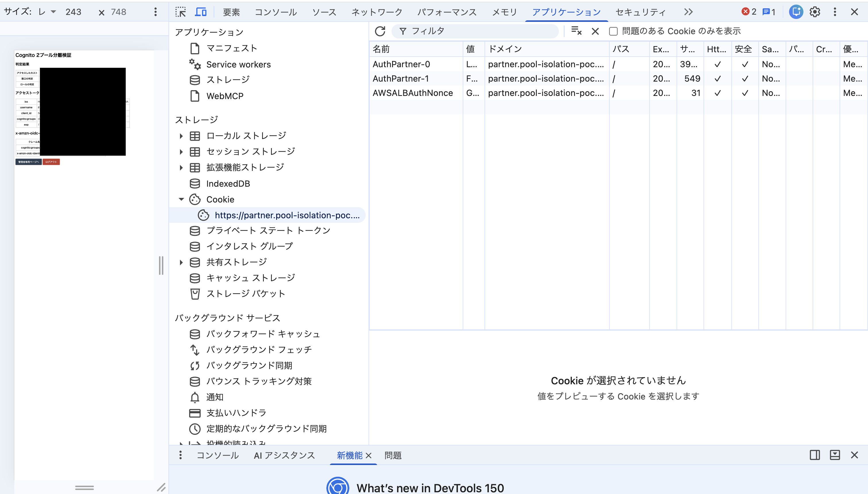Open the DevTools three-dot customize menu
The height and width of the screenshot is (494, 868).
tap(835, 12)
